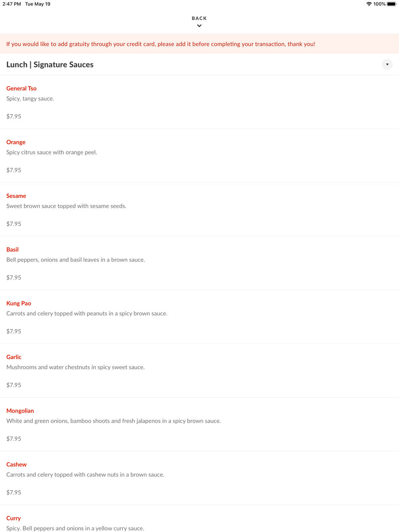This screenshot has width=399, height=532.
Task: Select the Garlic sauce item
Action: click(x=199, y=371)
